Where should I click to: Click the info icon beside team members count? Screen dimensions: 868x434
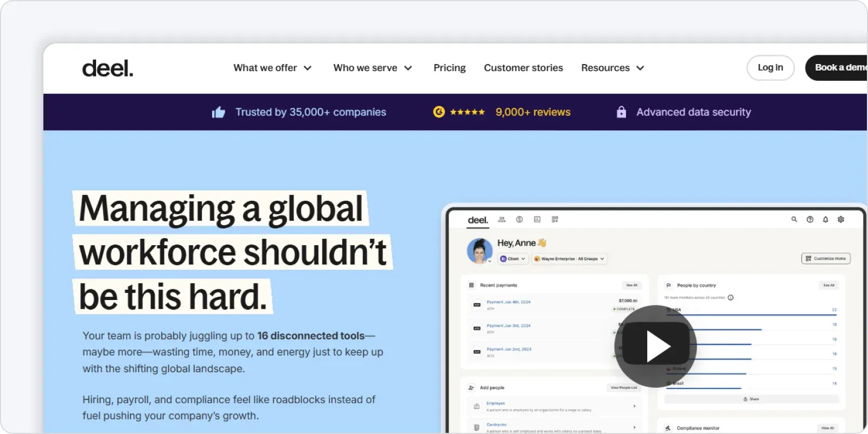[x=731, y=298]
